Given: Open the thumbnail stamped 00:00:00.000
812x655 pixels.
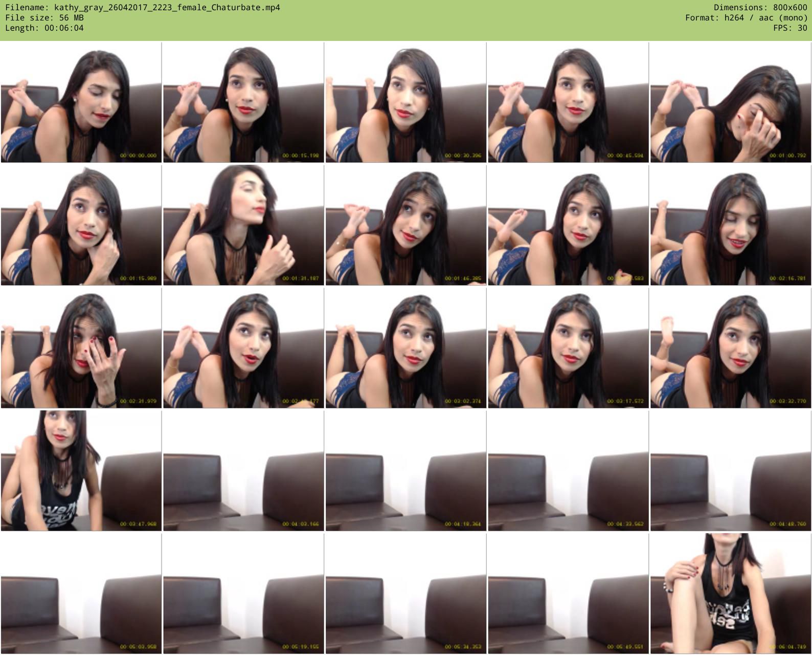Looking at the screenshot, I should (81, 102).
